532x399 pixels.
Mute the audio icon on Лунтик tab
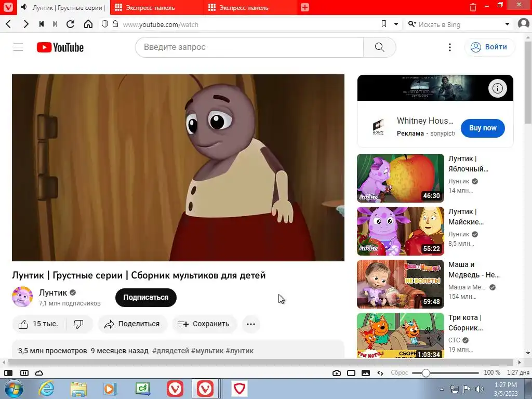point(24,7)
